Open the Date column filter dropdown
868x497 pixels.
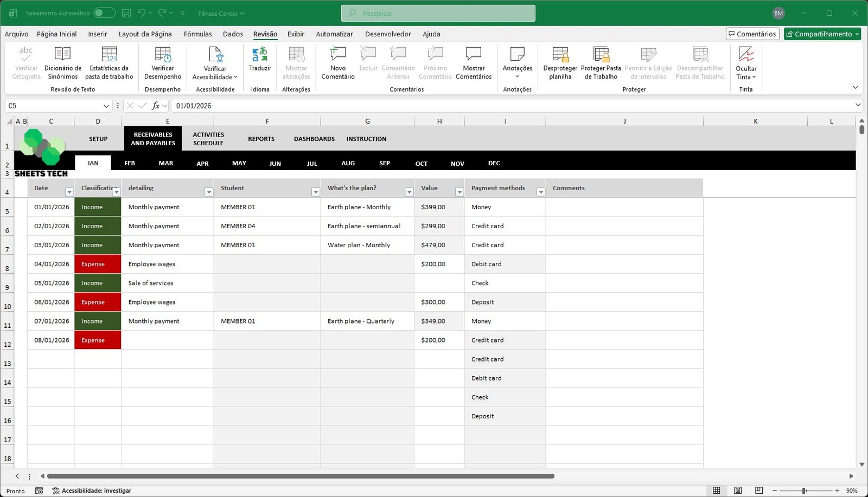tap(69, 192)
